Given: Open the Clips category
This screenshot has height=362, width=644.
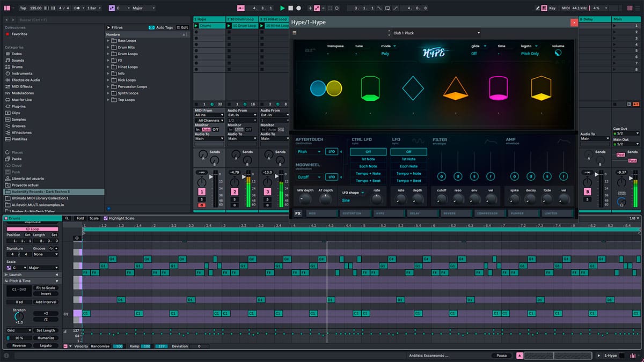Looking at the screenshot, I should pos(16,113).
